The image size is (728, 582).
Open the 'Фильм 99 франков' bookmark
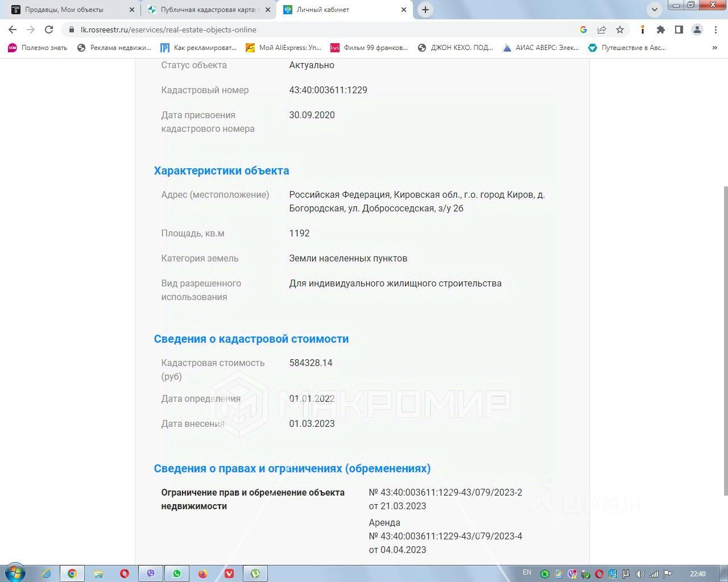click(x=369, y=48)
